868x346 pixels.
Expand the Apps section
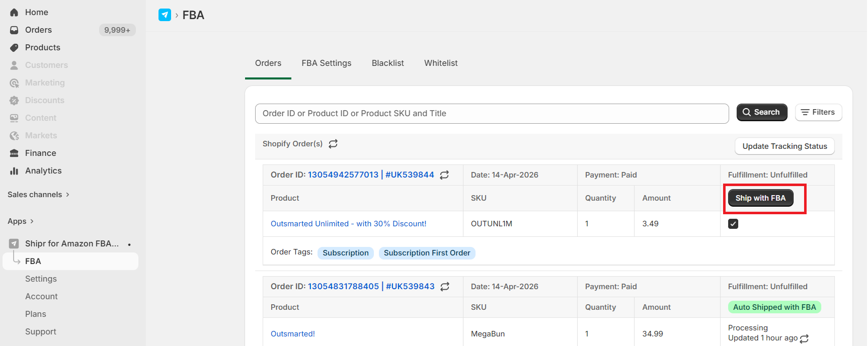[x=21, y=221]
